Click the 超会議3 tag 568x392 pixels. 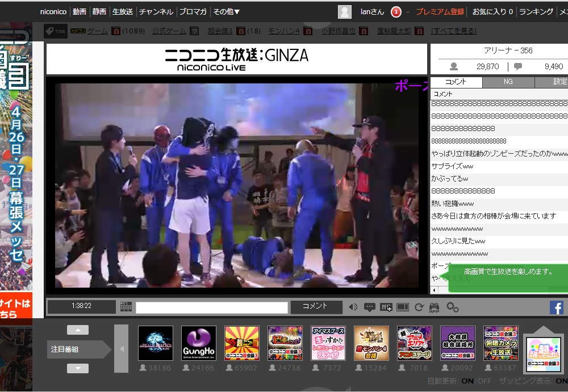click(x=220, y=31)
